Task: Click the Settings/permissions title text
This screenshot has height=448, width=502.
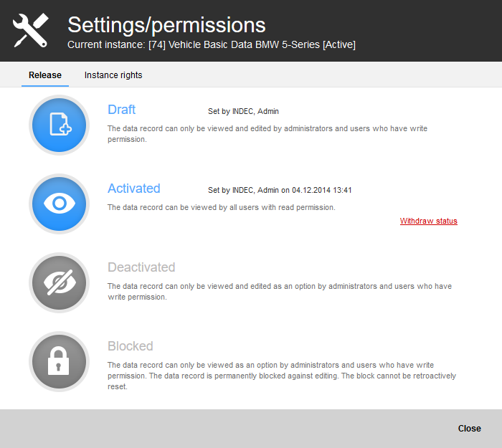Action: (166, 25)
